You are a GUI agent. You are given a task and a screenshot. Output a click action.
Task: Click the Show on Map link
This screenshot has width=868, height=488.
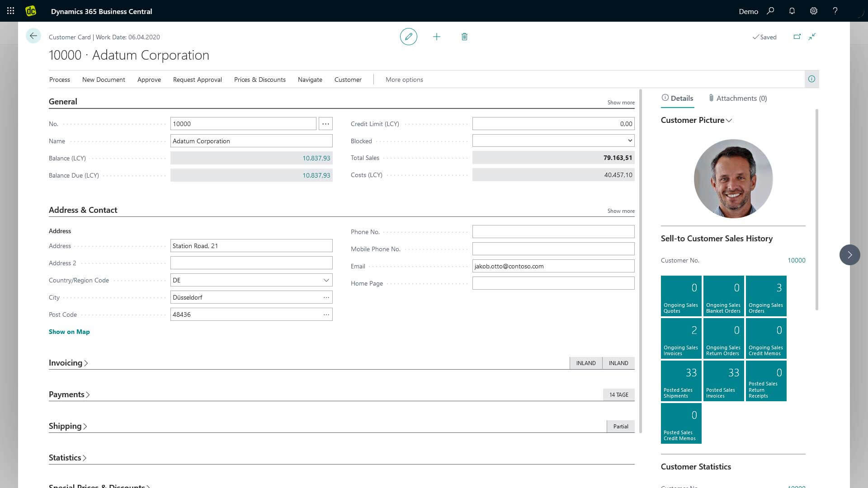[x=69, y=332]
